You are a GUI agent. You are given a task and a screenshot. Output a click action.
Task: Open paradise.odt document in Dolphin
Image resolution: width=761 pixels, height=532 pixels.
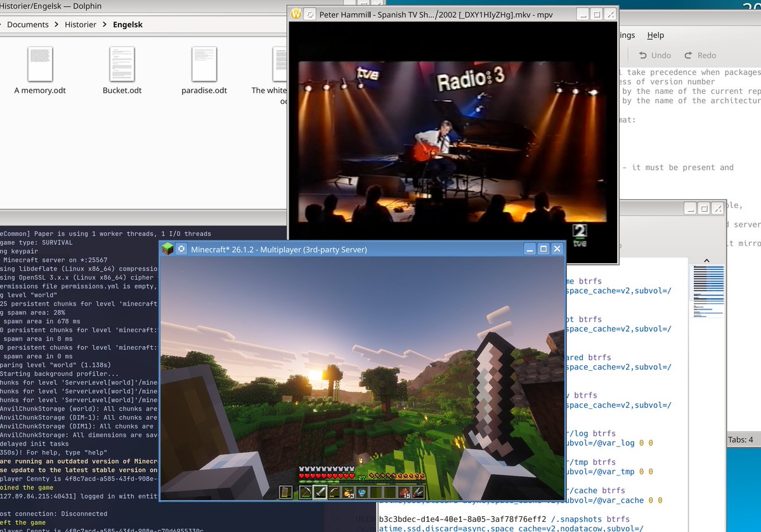click(204, 70)
